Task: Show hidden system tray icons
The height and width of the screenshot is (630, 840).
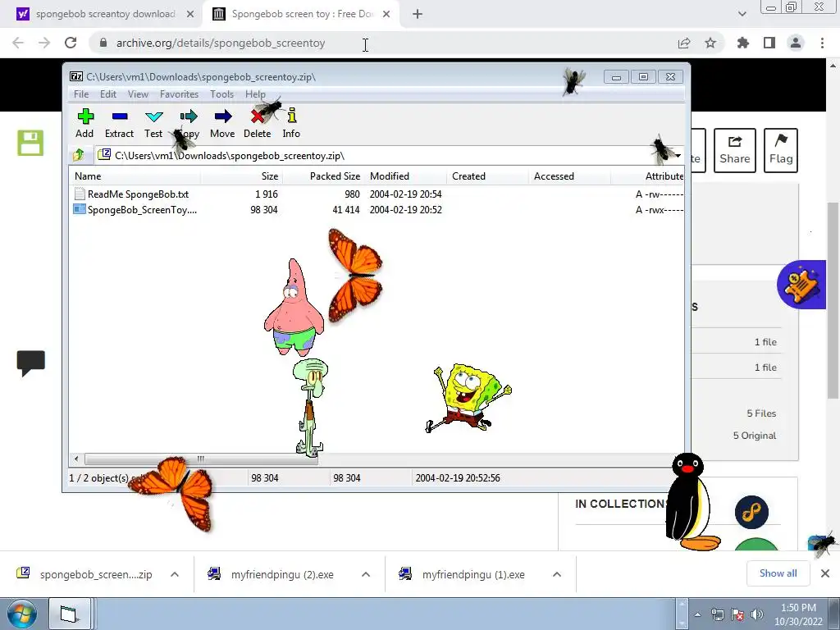Action: pyautogui.click(x=697, y=614)
